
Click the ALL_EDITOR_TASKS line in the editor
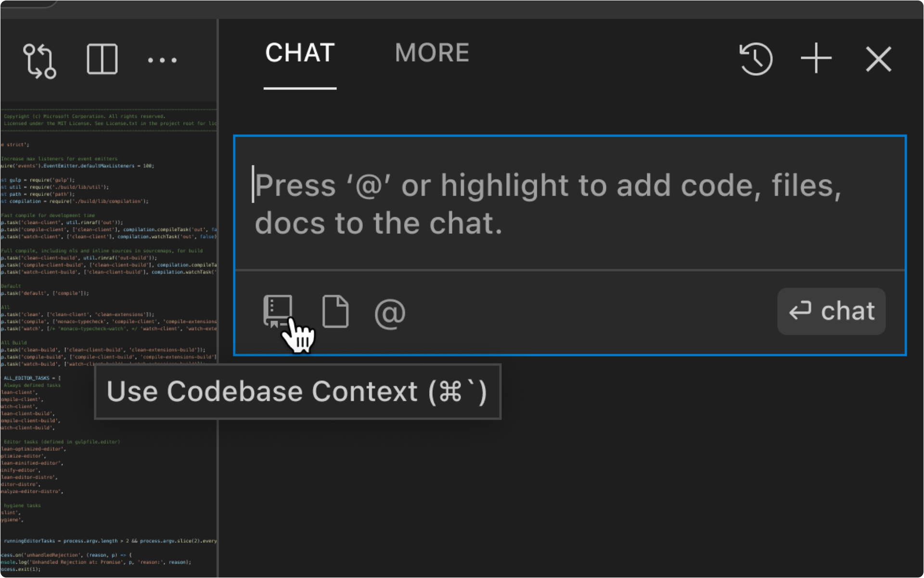[32, 378]
